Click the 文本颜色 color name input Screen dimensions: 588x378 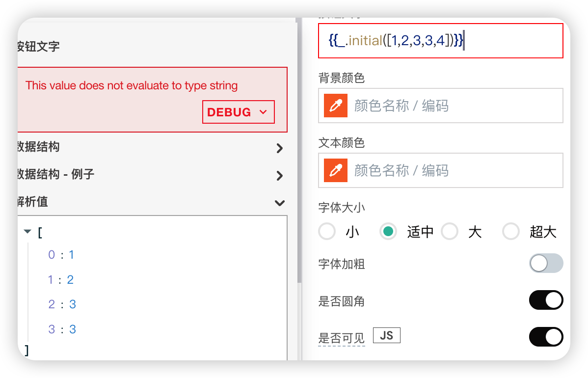pos(454,170)
